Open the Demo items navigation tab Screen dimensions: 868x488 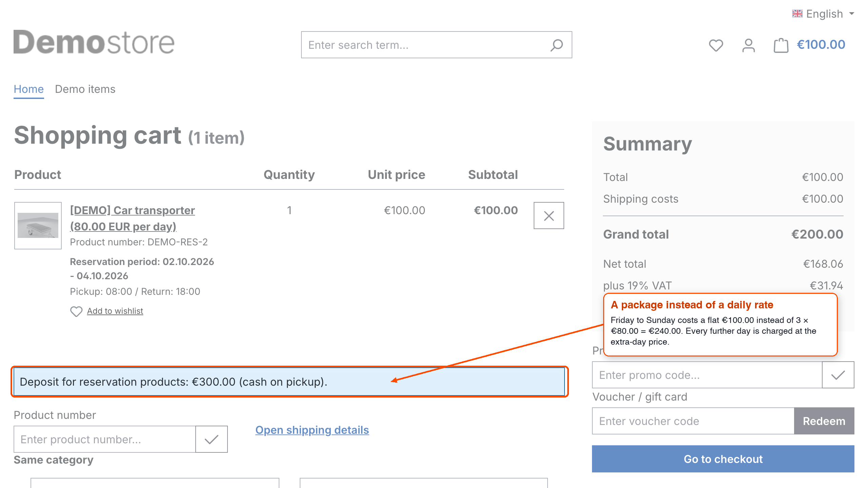85,89
